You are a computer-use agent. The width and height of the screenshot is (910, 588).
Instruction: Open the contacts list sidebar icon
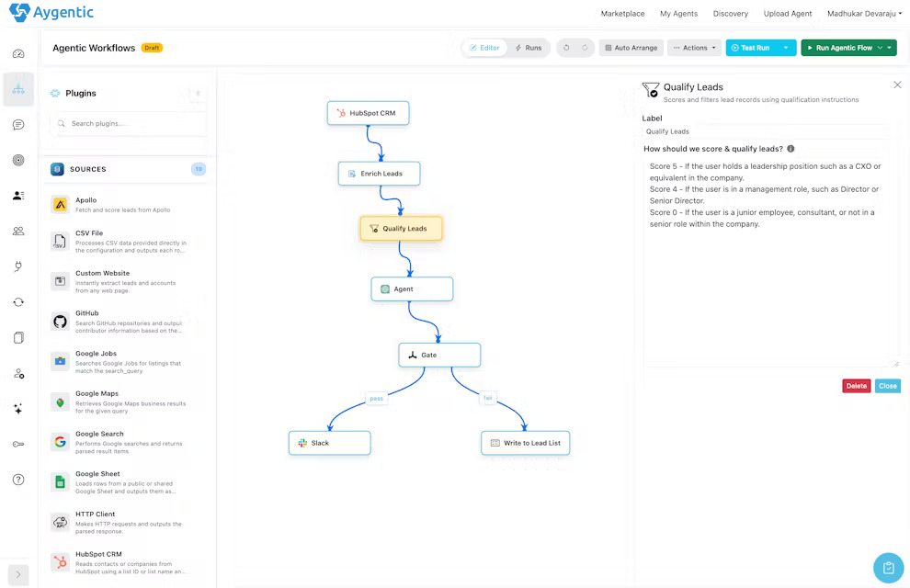(x=18, y=196)
